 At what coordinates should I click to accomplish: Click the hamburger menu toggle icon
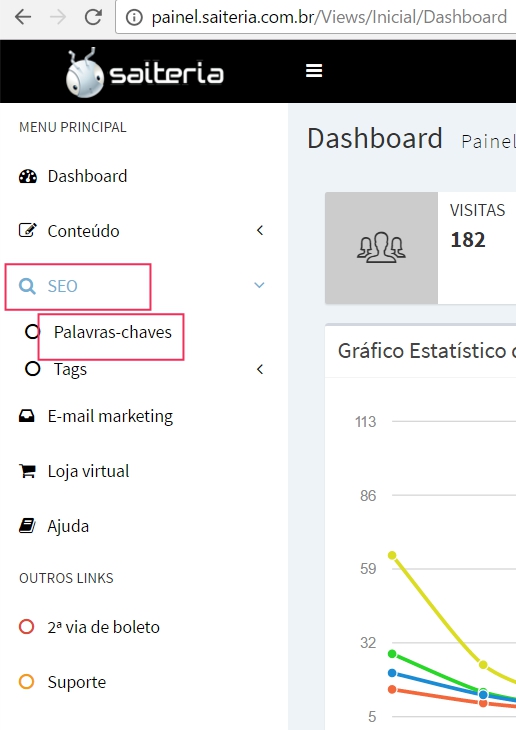tap(314, 71)
